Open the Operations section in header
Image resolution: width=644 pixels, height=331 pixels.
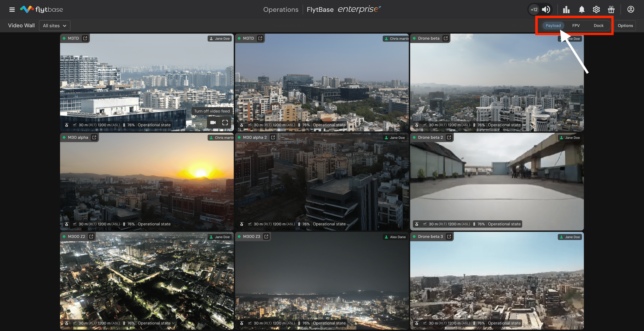pyautogui.click(x=281, y=9)
